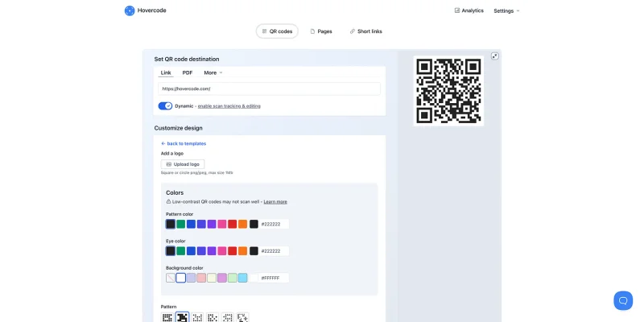The width and height of the screenshot is (644, 322).
Task: Choose the sparkle-style pattern option
Action: (x=242, y=317)
